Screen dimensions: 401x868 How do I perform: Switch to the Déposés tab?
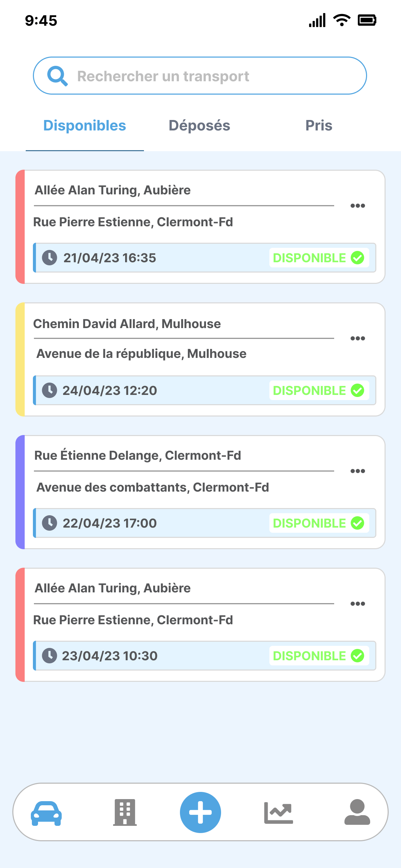(x=199, y=125)
